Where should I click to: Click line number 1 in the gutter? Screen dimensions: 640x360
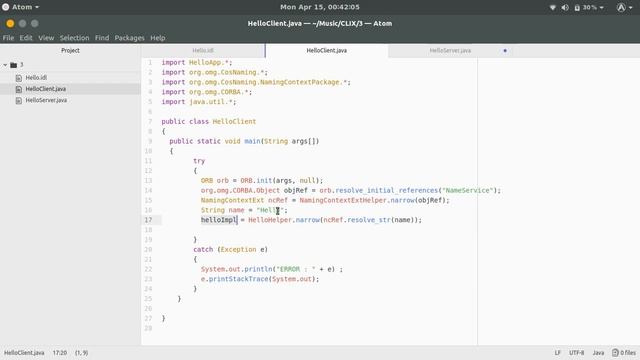150,62
